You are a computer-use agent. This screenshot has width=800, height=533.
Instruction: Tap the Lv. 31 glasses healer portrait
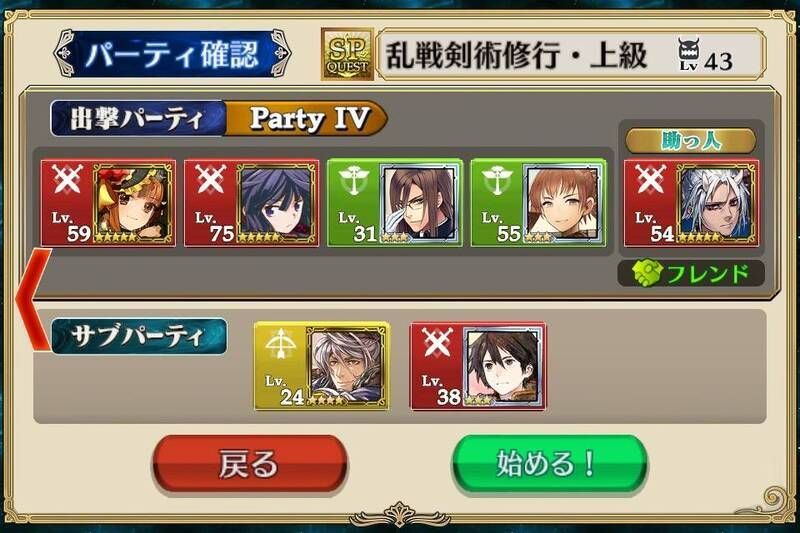(x=420, y=203)
